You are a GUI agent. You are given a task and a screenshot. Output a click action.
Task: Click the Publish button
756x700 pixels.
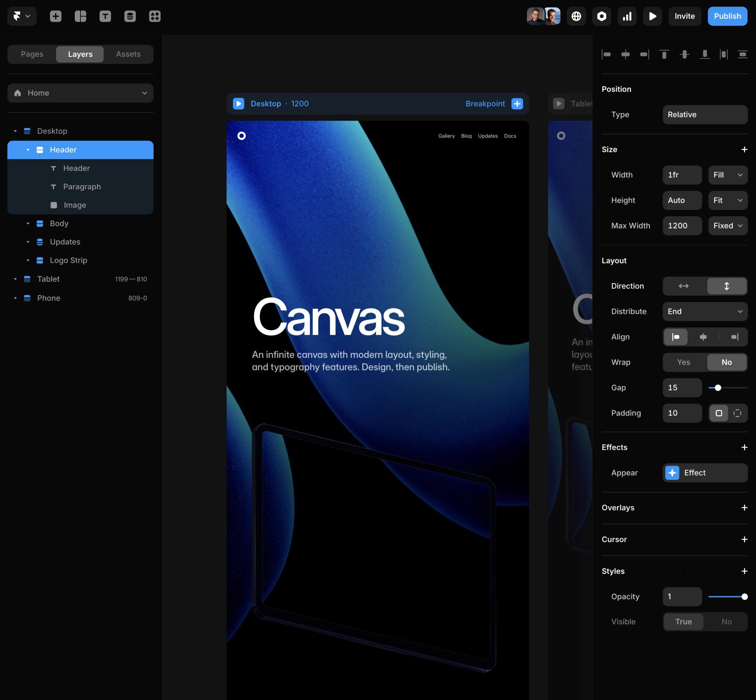point(727,16)
